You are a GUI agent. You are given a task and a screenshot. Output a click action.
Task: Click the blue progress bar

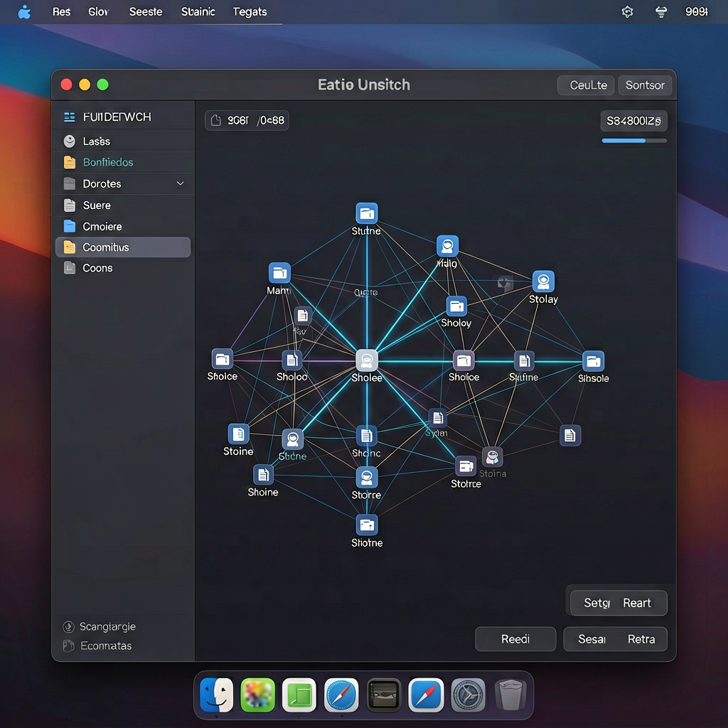pyautogui.click(x=634, y=140)
